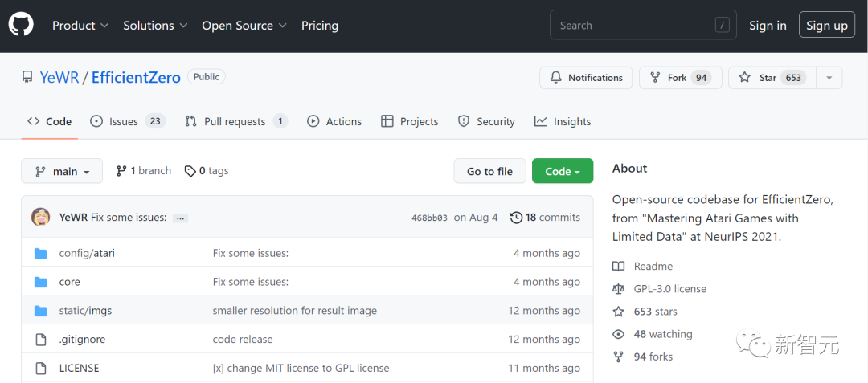Viewport: 868px width, 383px height.
Task: Click the .gitignore file icon
Action: 41,340
